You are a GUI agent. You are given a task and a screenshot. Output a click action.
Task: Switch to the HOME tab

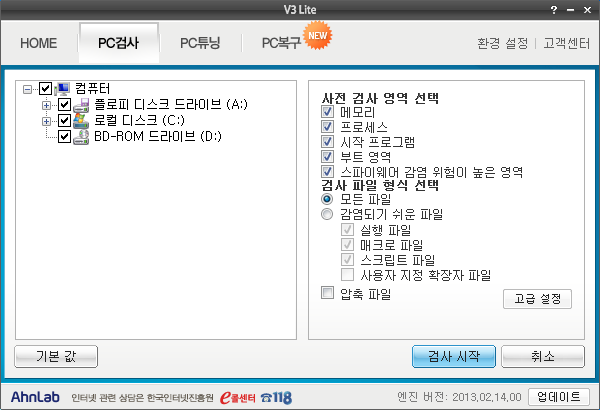point(39,43)
